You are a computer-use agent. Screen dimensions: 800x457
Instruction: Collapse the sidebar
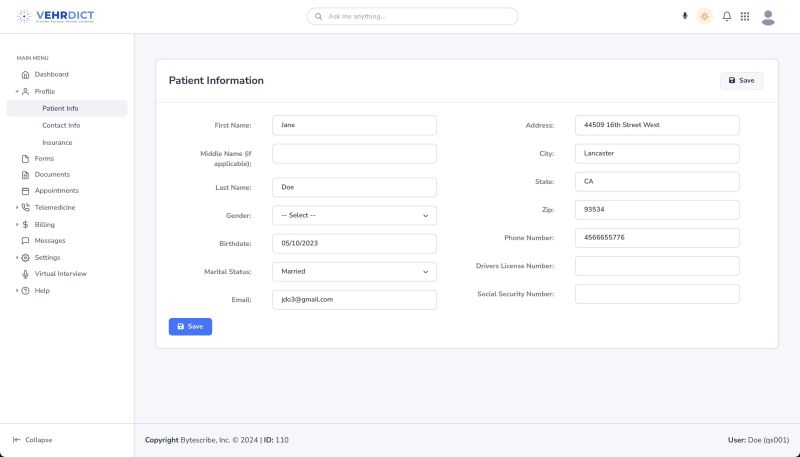pos(33,440)
